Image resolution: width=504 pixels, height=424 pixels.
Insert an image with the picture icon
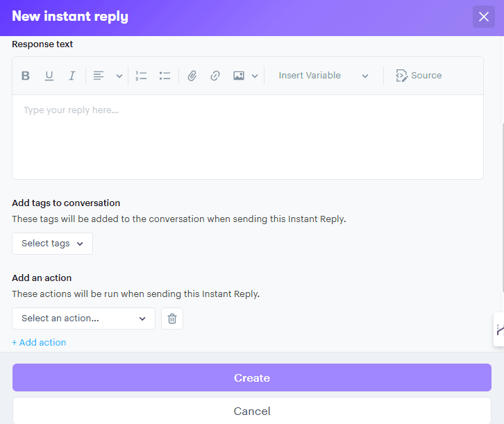pos(239,76)
